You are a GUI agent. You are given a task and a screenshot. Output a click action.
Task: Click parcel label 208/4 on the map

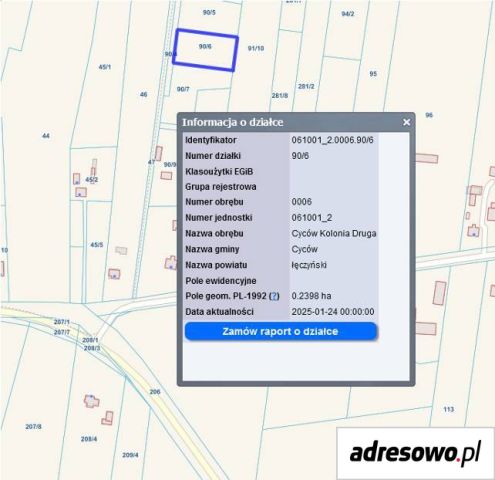click(x=89, y=439)
